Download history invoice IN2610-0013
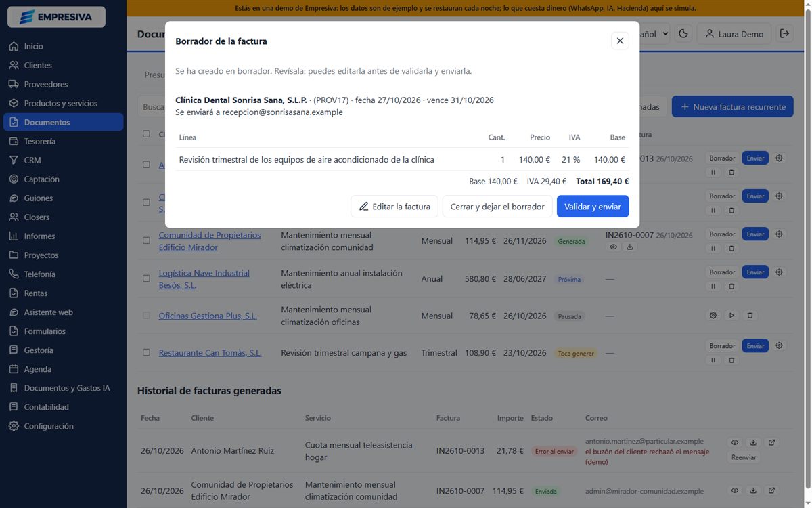Screen dimensions: 812x508 753,442
